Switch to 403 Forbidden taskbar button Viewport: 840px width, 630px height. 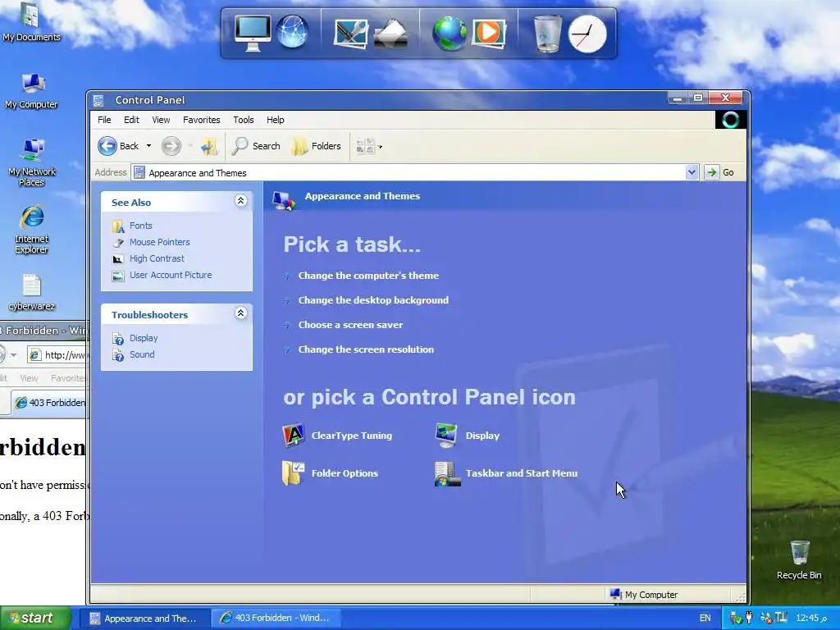(276, 619)
